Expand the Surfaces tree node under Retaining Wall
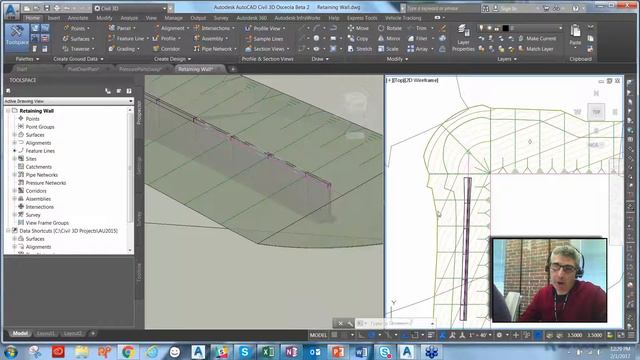This screenshot has height=360, width=640. 15,135
